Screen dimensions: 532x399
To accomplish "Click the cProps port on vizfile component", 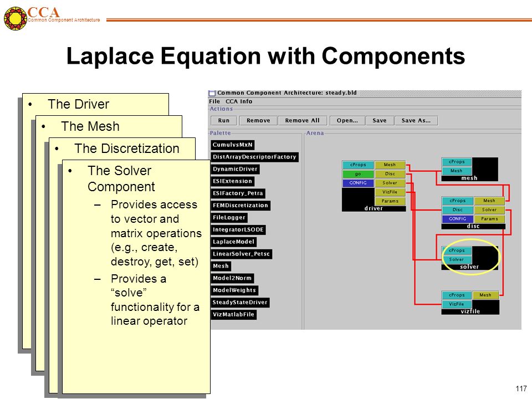I will tap(457, 295).
